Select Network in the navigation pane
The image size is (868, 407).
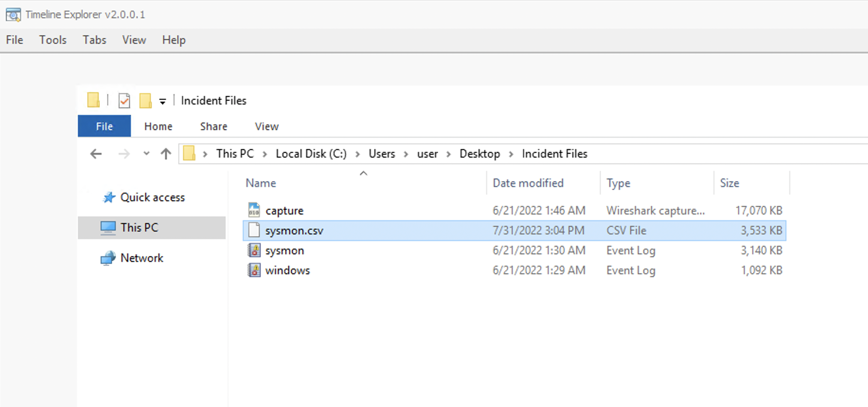pos(142,258)
